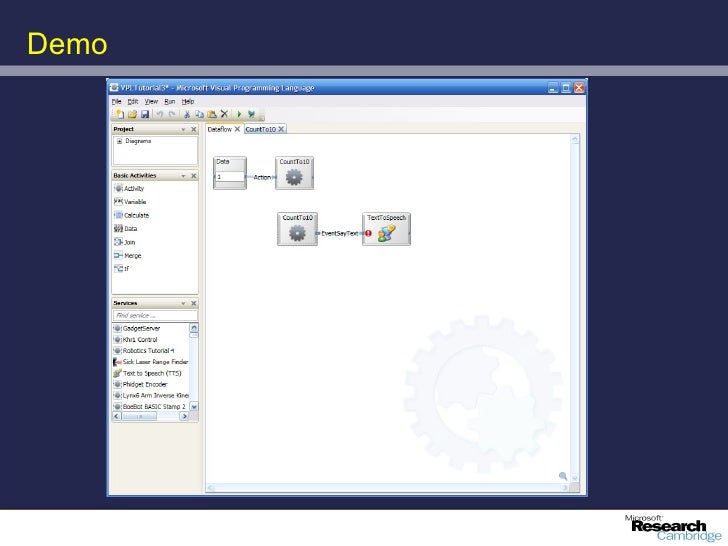Click the red error indicator on TextToSpeech
The image size is (728, 546).
368,234
